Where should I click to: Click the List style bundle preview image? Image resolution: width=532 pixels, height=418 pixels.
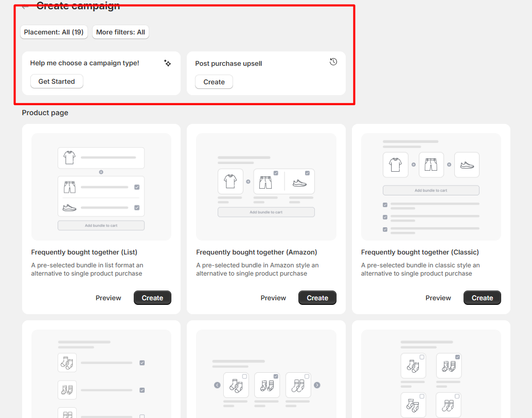pyautogui.click(x=101, y=187)
